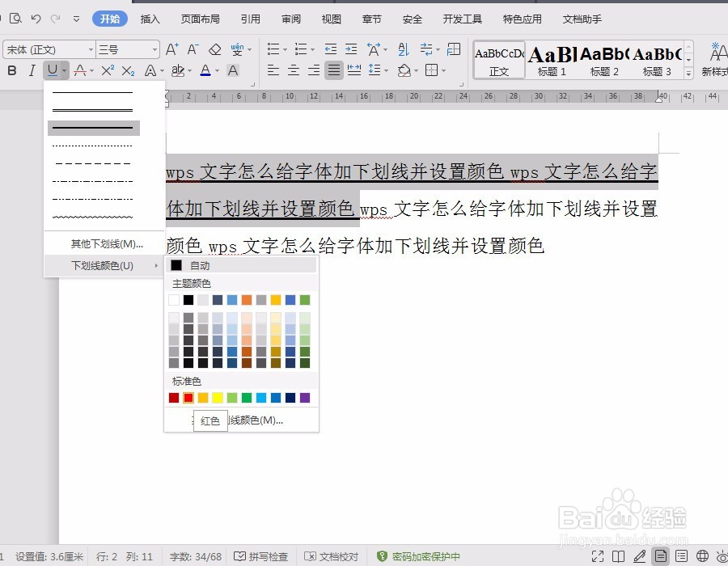Click the print preview icon
Viewport: 728px width, 566px height.
click(15, 19)
